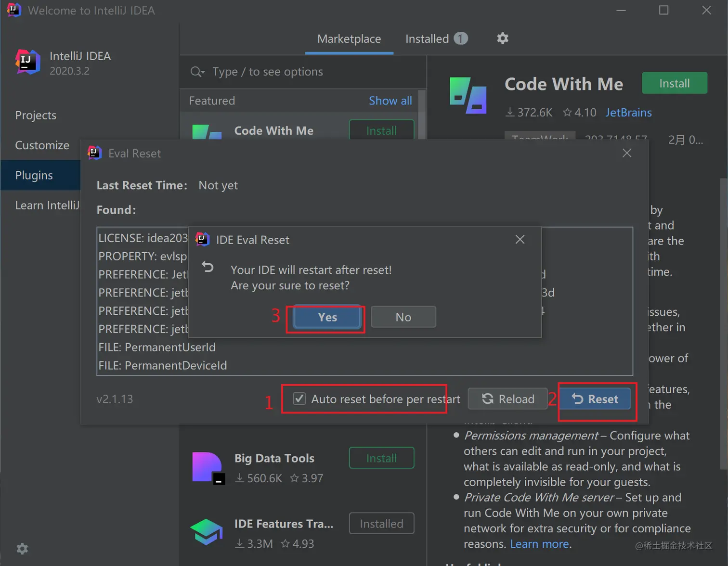Click the IntelliJ IDEA logo in sidebar
The image size is (728, 566).
point(28,62)
